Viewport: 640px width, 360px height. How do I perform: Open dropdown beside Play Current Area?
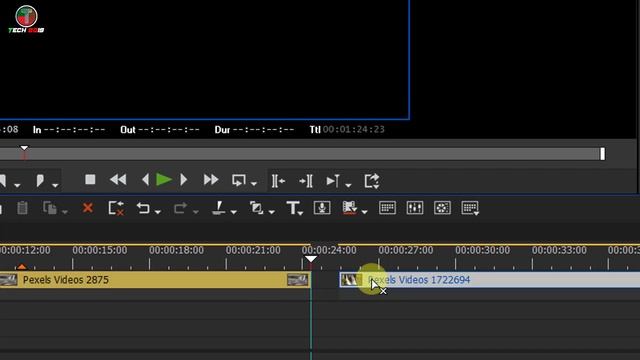(x=348, y=185)
